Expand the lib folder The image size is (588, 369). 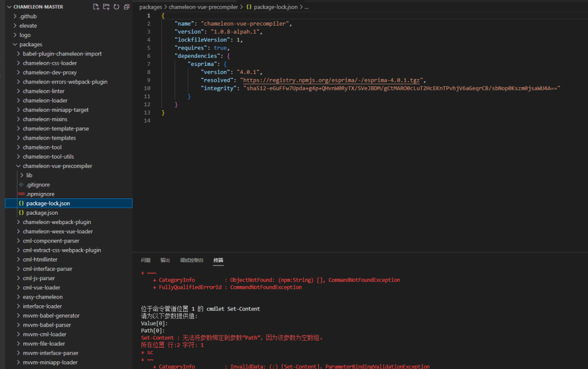tap(22, 176)
